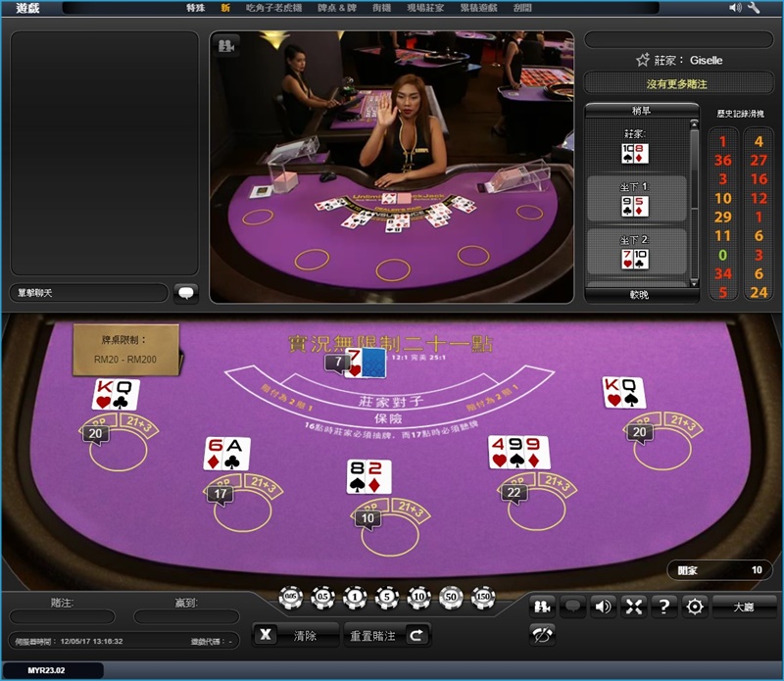The image size is (784, 681).
Task: Select the 50 value chip
Action: (x=451, y=598)
